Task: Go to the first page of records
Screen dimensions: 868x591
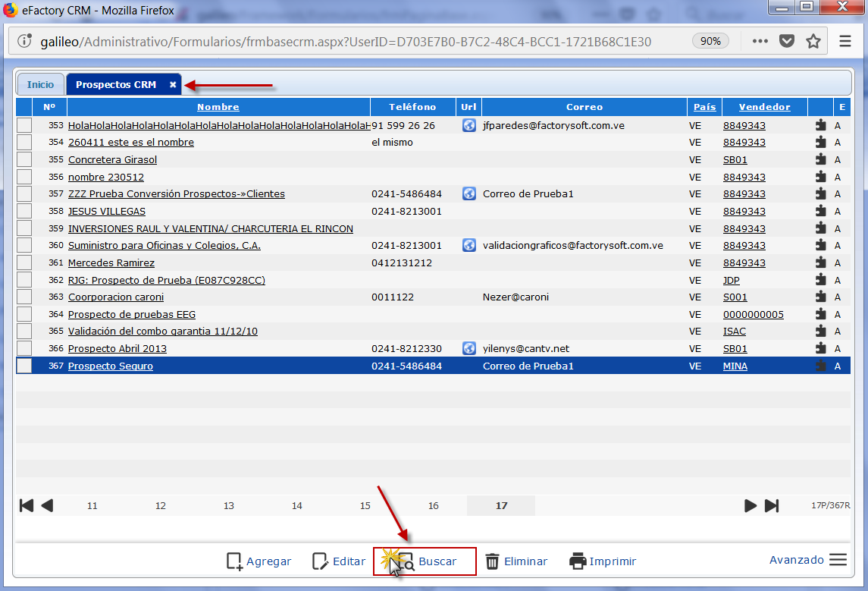Action: coord(27,505)
